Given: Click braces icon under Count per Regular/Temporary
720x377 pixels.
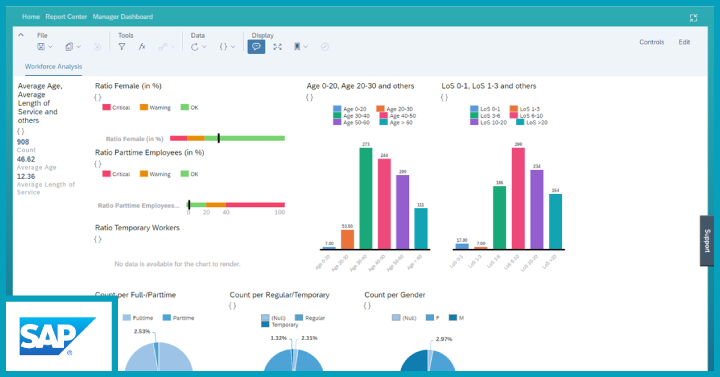Looking at the screenshot, I should [x=232, y=306].
